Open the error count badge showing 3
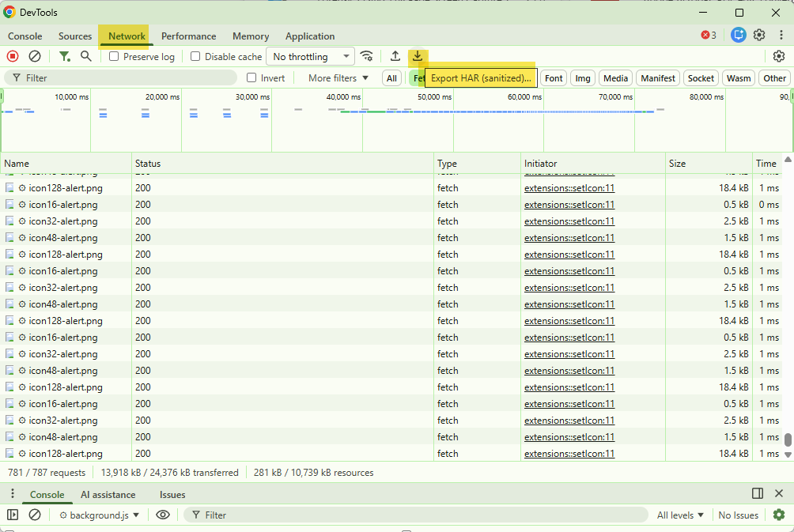 tap(709, 35)
